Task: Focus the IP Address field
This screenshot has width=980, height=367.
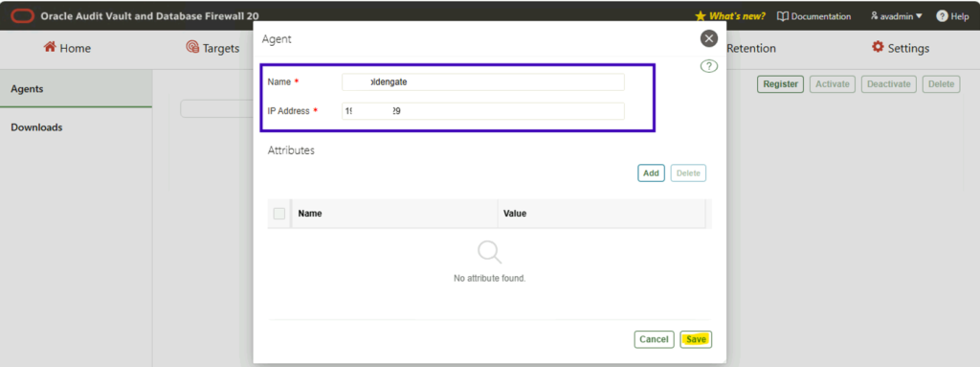Action: click(x=482, y=111)
